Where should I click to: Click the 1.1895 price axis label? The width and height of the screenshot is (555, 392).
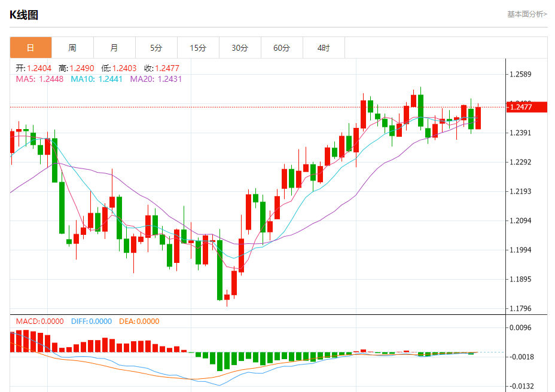tap(520, 280)
